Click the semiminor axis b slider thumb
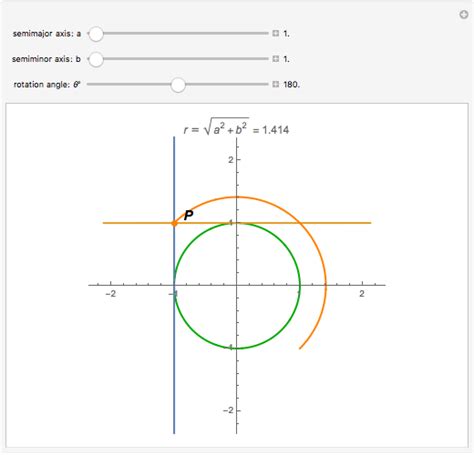Image resolution: width=474 pixels, height=455 pixels. tap(96, 59)
